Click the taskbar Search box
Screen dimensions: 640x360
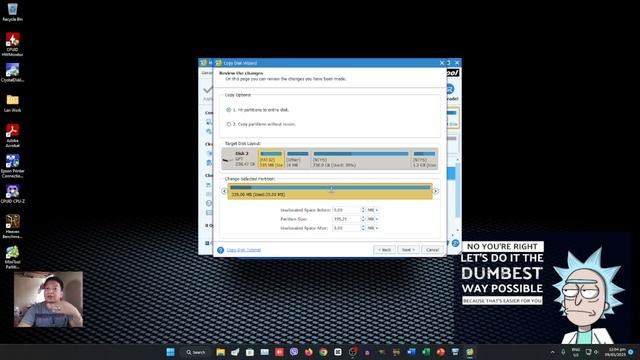(196, 352)
